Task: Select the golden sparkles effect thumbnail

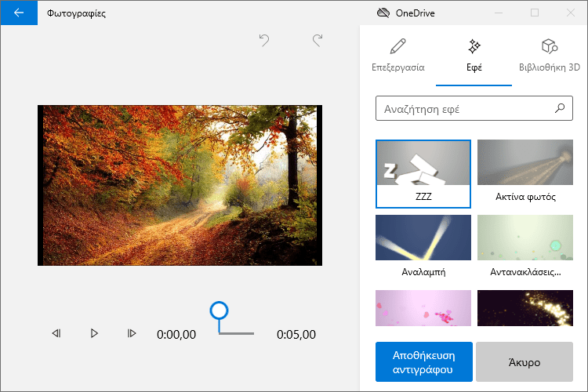Action: (x=525, y=308)
